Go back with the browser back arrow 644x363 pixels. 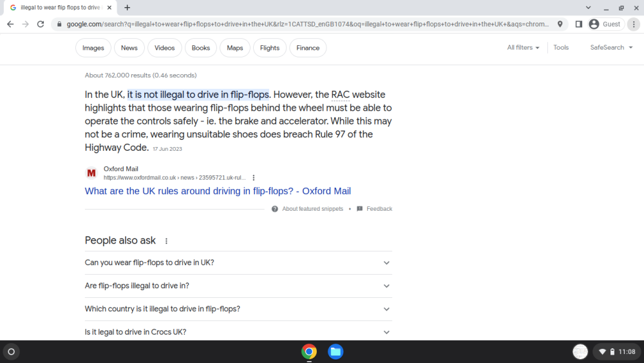(x=10, y=25)
